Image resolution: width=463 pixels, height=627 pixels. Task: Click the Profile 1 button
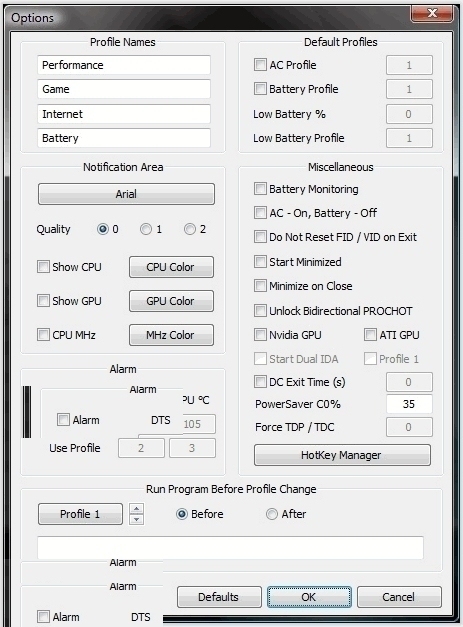pos(80,514)
